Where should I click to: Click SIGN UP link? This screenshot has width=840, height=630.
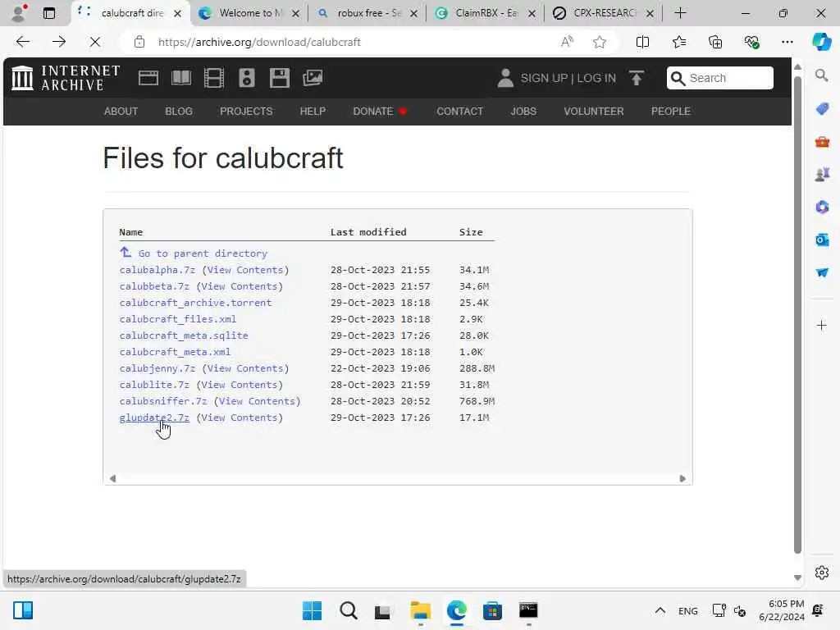pos(544,78)
